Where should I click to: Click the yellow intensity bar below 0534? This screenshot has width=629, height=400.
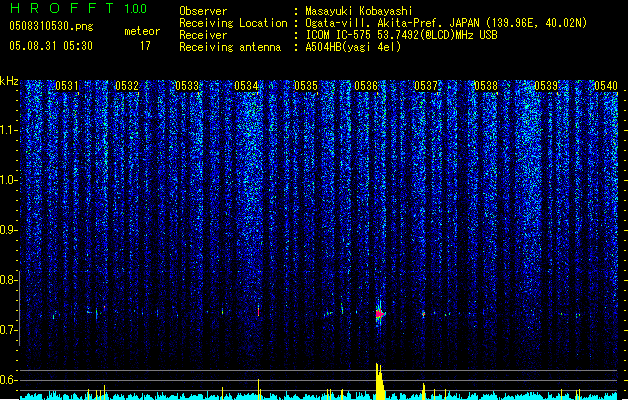(x=258, y=389)
